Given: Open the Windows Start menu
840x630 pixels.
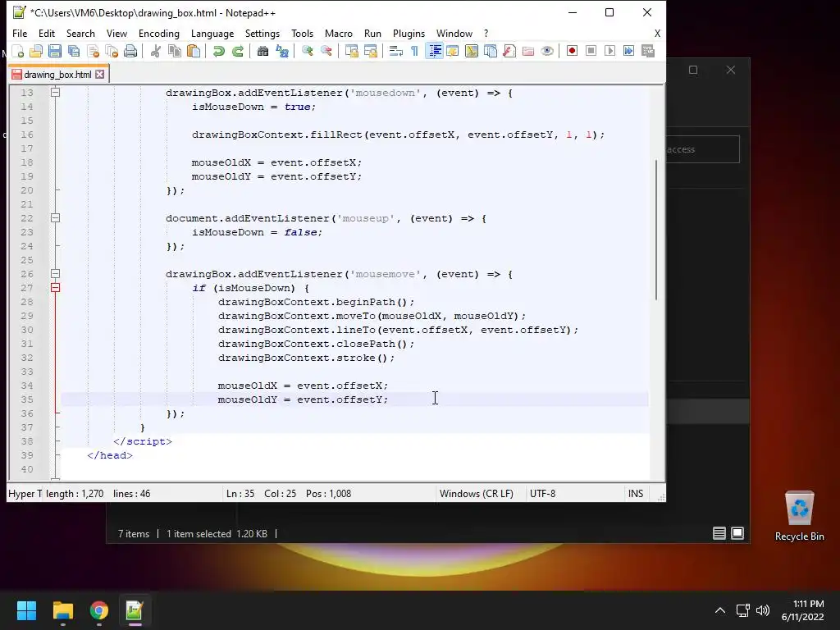Looking at the screenshot, I should (26, 610).
